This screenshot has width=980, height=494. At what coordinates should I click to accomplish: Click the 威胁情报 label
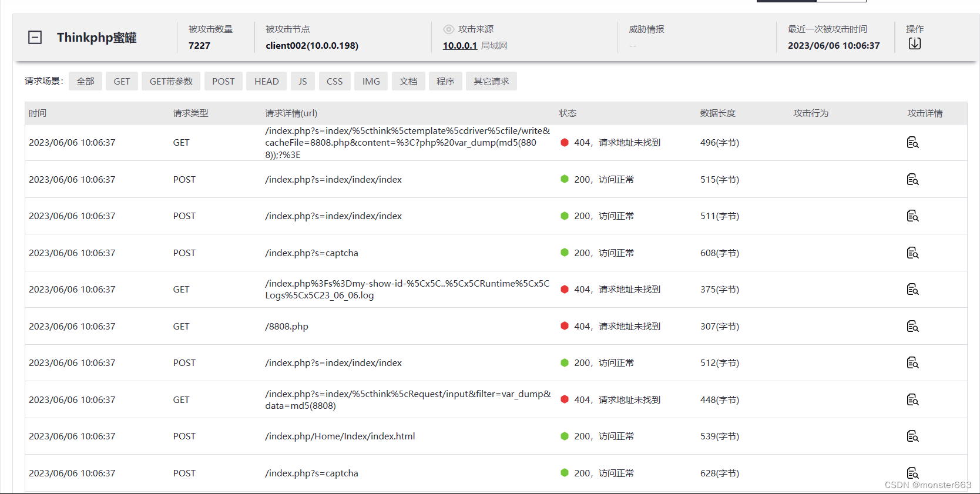[x=646, y=29]
